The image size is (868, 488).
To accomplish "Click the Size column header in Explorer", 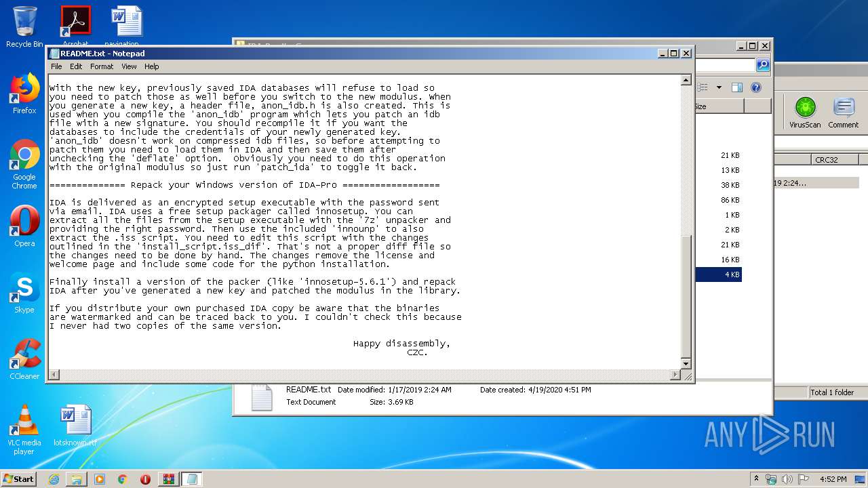I will (x=719, y=106).
